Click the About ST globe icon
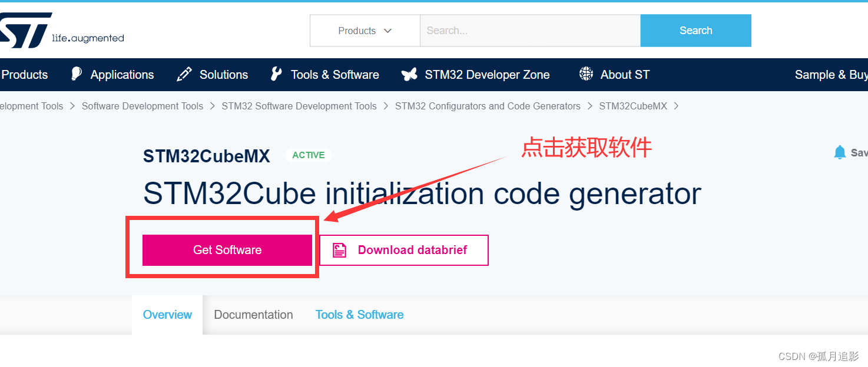Image resolution: width=868 pixels, height=367 pixels. 586,74
